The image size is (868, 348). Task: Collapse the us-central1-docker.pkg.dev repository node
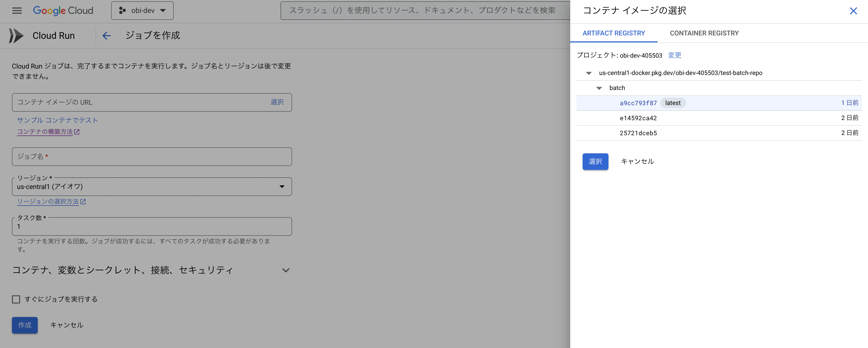(x=589, y=73)
